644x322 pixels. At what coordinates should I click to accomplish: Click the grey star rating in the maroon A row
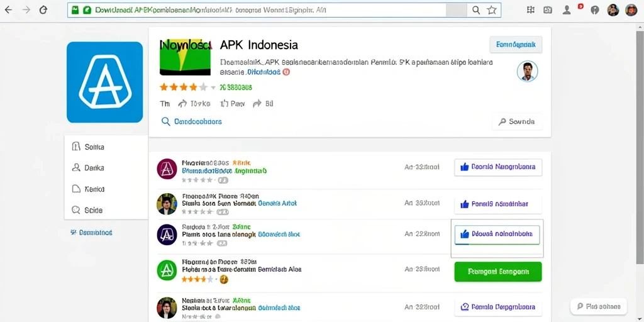(198, 180)
